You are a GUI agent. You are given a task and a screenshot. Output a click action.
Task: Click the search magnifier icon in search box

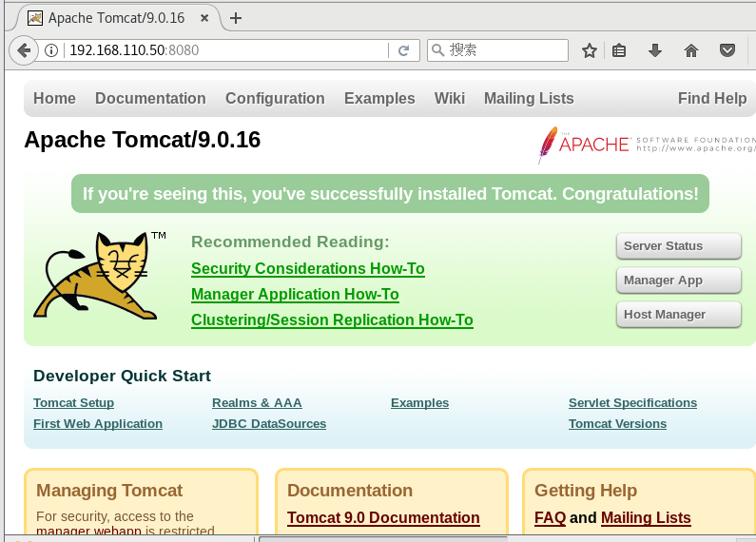click(437, 50)
